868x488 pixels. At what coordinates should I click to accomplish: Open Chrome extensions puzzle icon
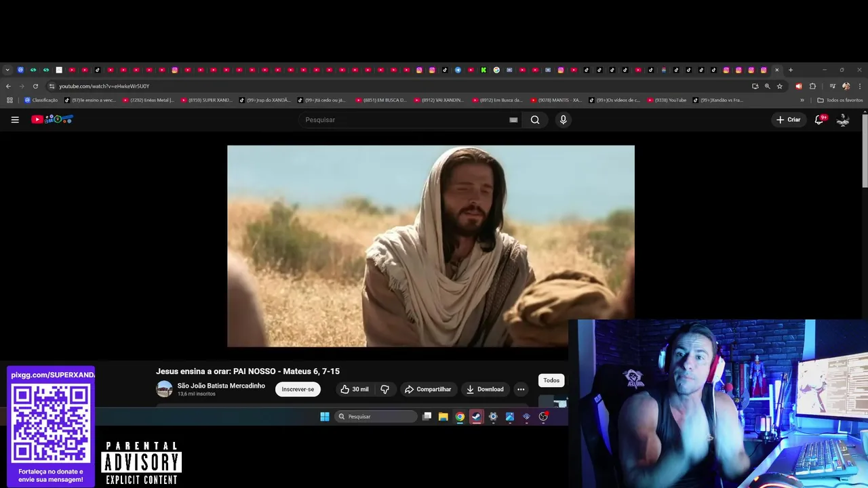812,86
